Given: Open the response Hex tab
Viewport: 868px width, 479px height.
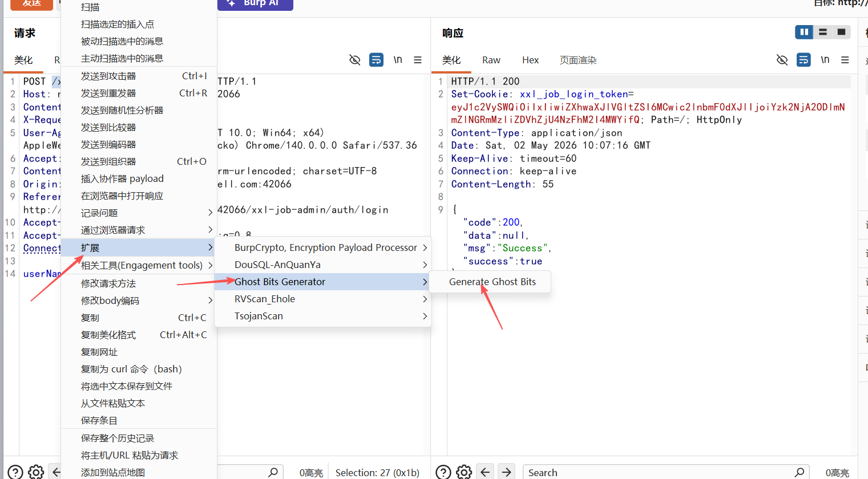Looking at the screenshot, I should pyautogui.click(x=530, y=60).
